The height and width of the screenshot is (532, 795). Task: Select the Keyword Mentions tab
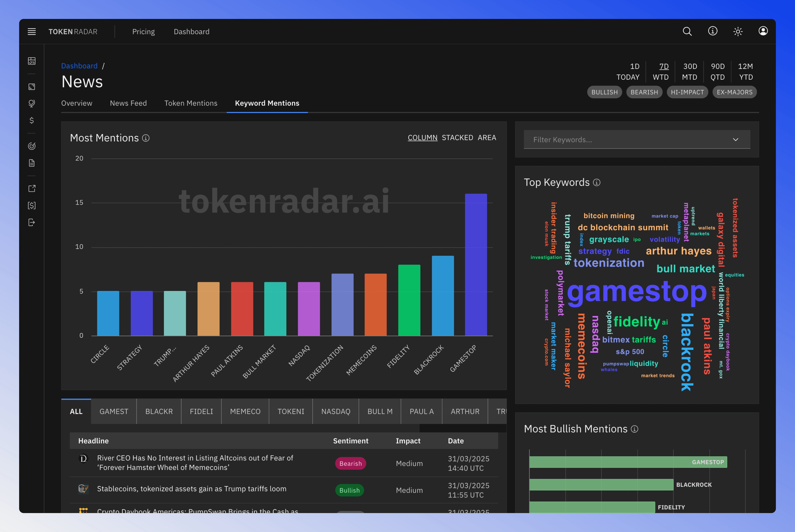[x=267, y=103]
